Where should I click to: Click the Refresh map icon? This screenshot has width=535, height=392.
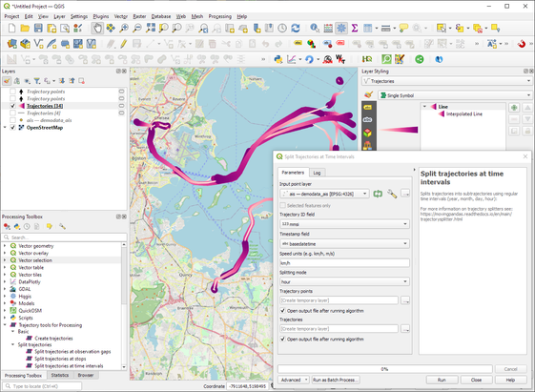click(296, 29)
